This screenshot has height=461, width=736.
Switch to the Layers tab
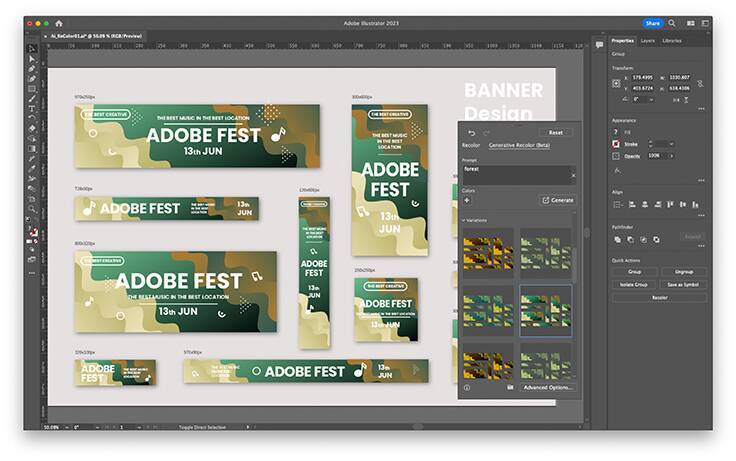click(x=647, y=40)
